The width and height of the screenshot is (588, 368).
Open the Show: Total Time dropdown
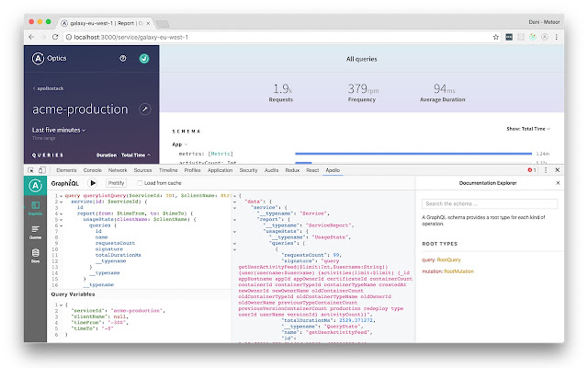(528, 129)
